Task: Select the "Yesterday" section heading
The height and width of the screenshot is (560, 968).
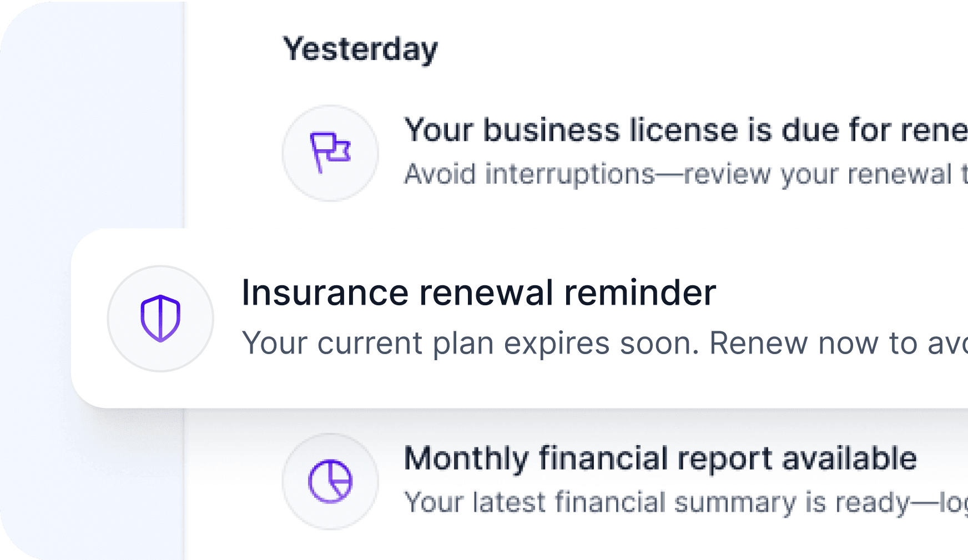Action: pyautogui.click(x=360, y=50)
